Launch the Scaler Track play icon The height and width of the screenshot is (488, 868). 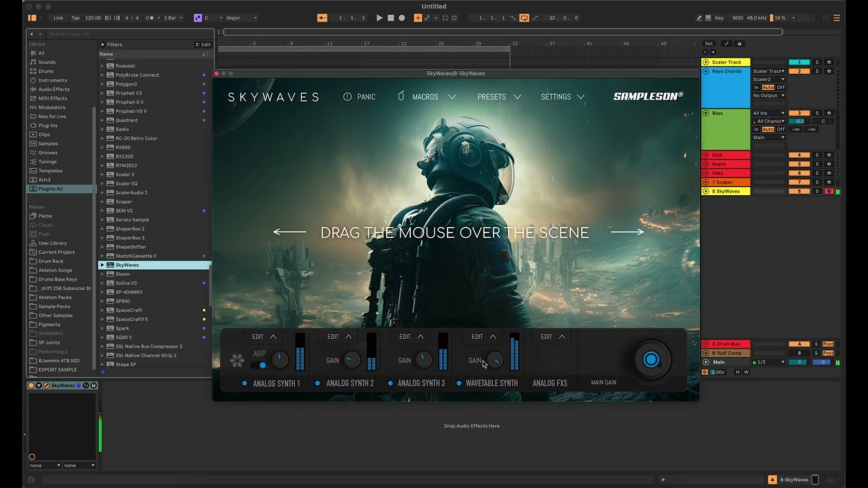click(706, 62)
